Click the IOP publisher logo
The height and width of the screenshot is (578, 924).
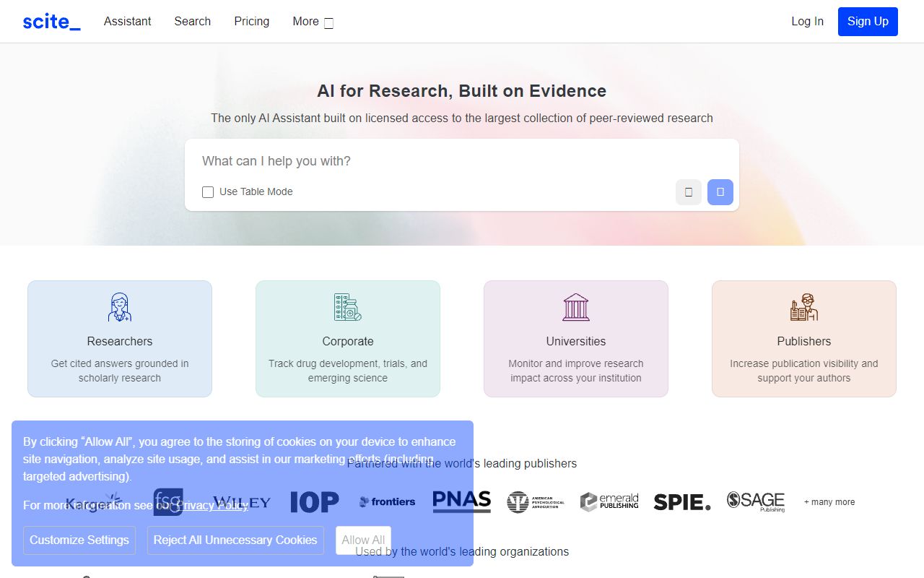[x=314, y=501]
